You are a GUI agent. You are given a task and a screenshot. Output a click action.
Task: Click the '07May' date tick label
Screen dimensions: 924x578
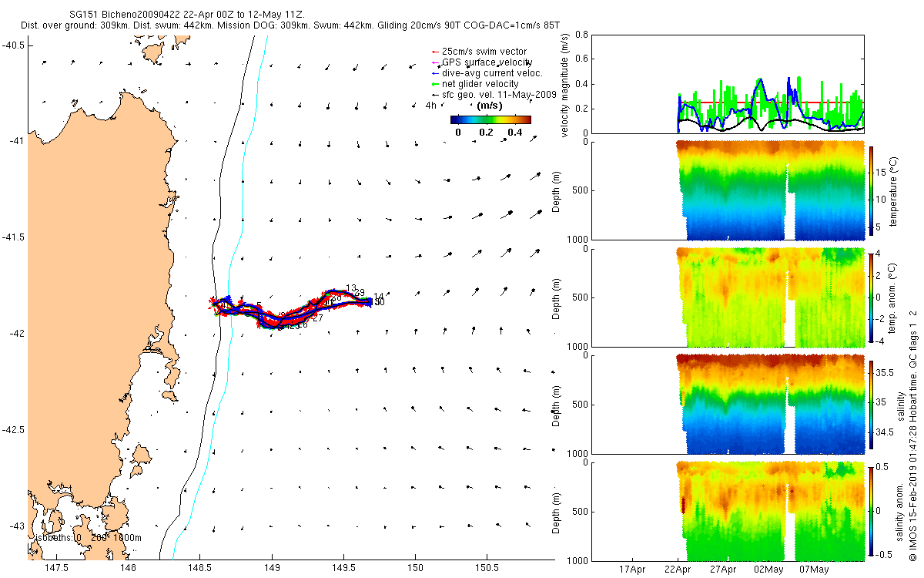pos(814,570)
